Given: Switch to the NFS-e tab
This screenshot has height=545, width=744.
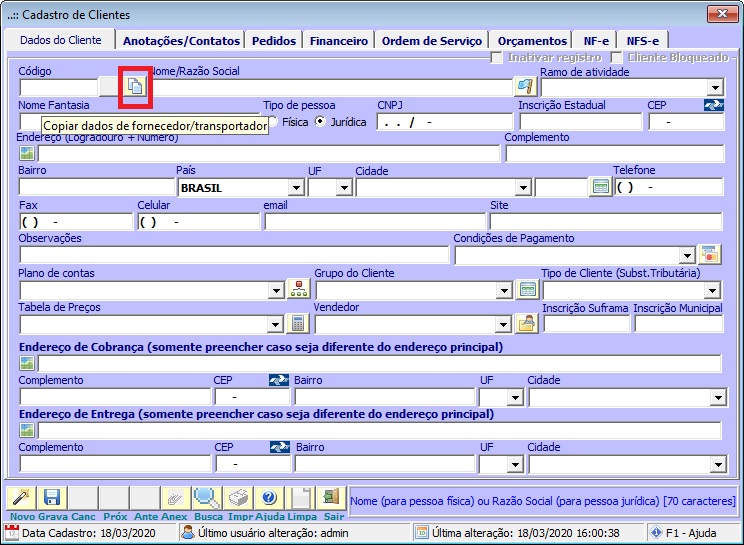Looking at the screenshot, I should tap(642, 41).
